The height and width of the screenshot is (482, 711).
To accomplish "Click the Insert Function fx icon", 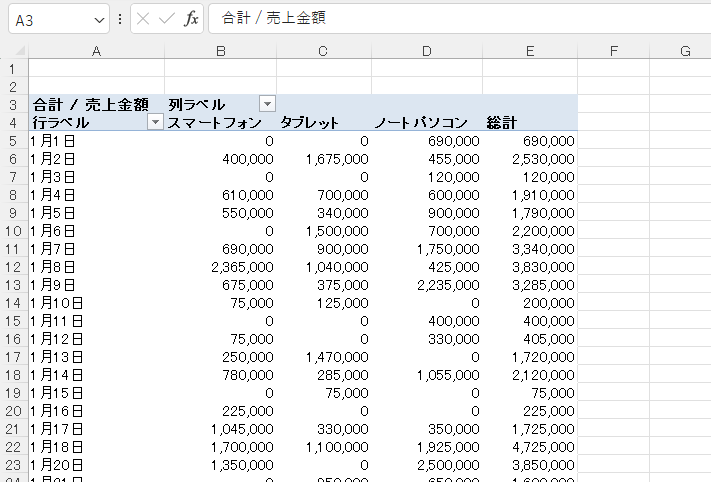I will click(191, 19).
